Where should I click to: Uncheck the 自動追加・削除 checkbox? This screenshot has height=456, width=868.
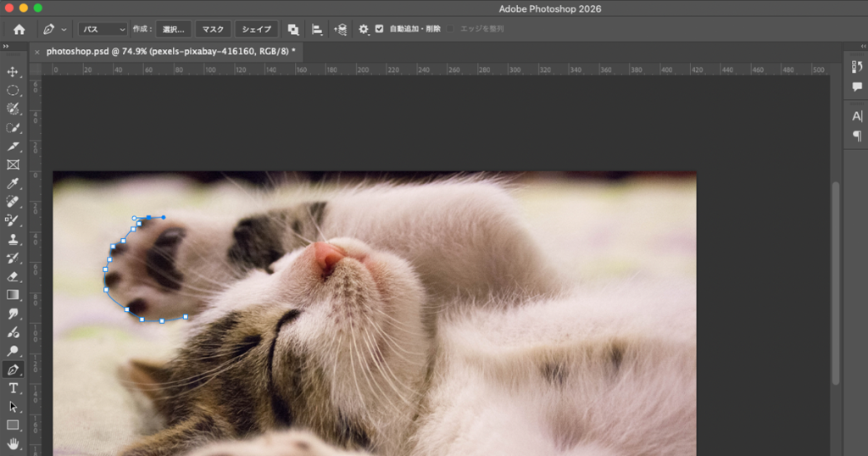coord(379,29)
